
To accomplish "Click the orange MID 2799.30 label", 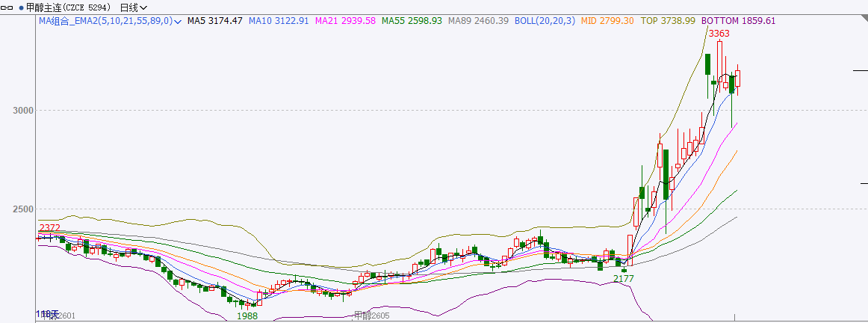I will pos(607,21).
